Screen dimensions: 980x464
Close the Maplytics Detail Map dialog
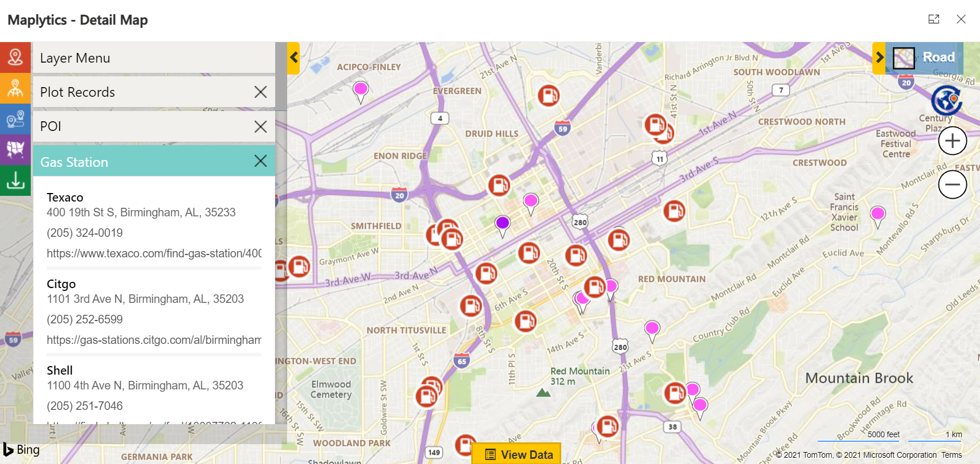[961, 19]
